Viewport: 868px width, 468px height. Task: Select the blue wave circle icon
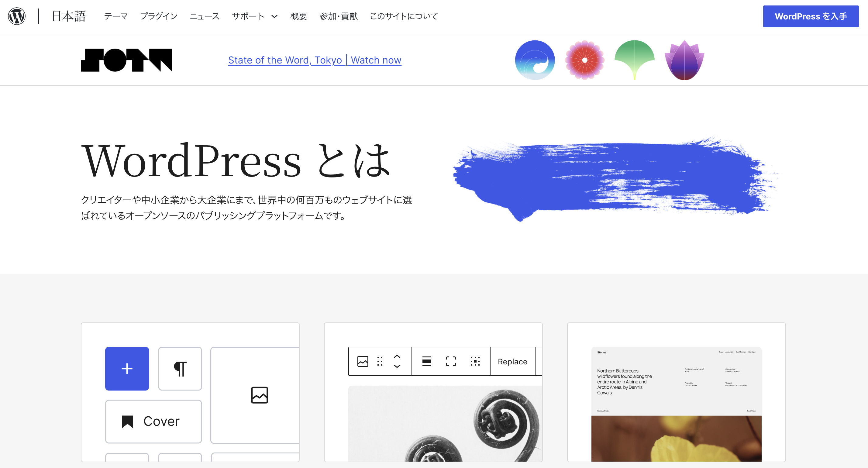(x=535, y=60)
